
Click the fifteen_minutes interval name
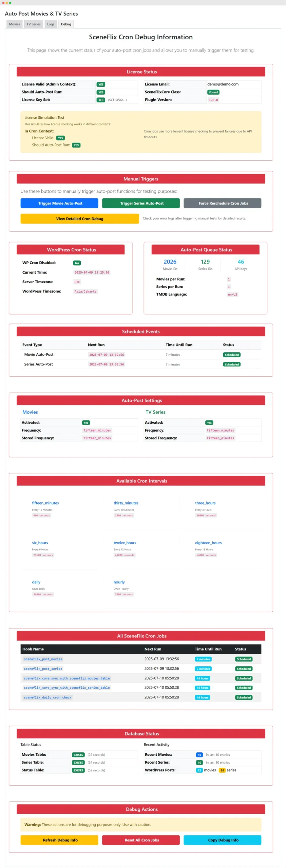tap(45, 503)
